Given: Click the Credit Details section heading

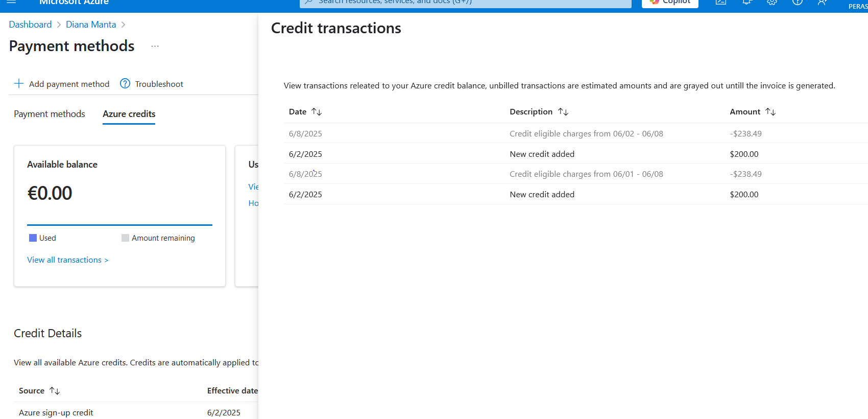Looking at the screenshot, I should pos(48,333).
